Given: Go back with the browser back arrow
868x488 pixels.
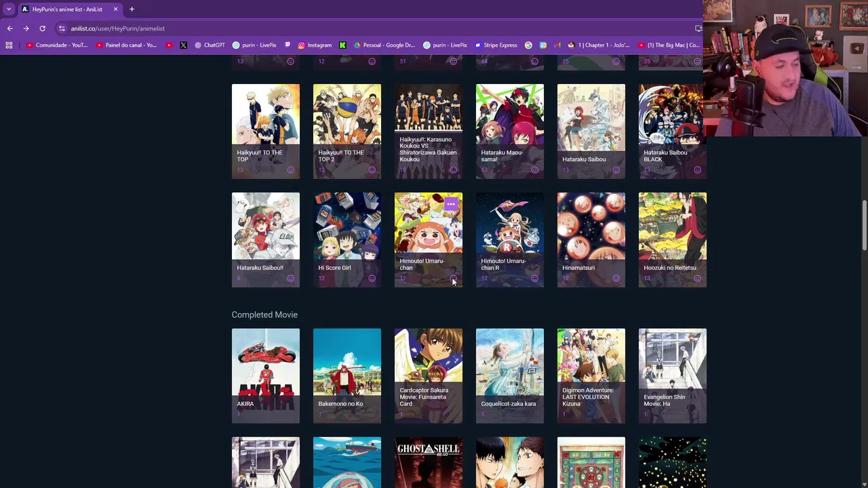Looking at the screenshot, I should [x=9, y=28].
